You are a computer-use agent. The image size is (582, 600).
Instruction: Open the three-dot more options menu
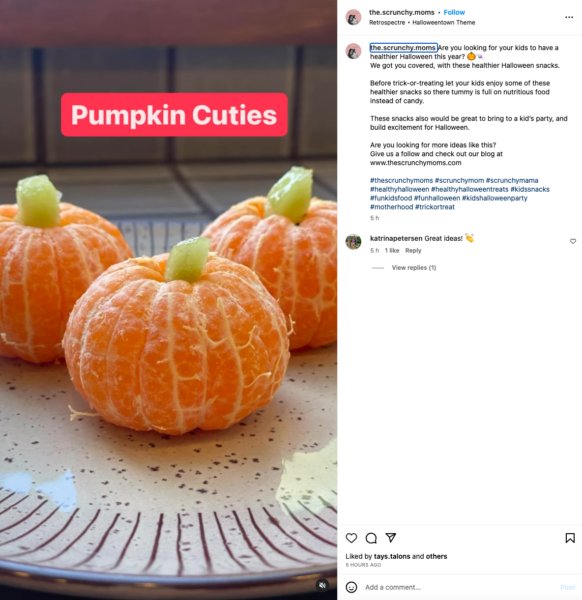coord(569,17)
